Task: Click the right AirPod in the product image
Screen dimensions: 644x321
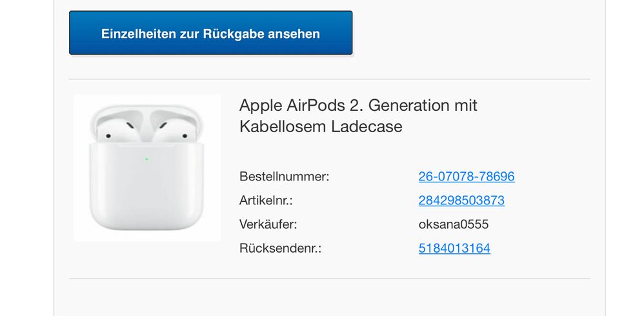Action: pos(173,128)
